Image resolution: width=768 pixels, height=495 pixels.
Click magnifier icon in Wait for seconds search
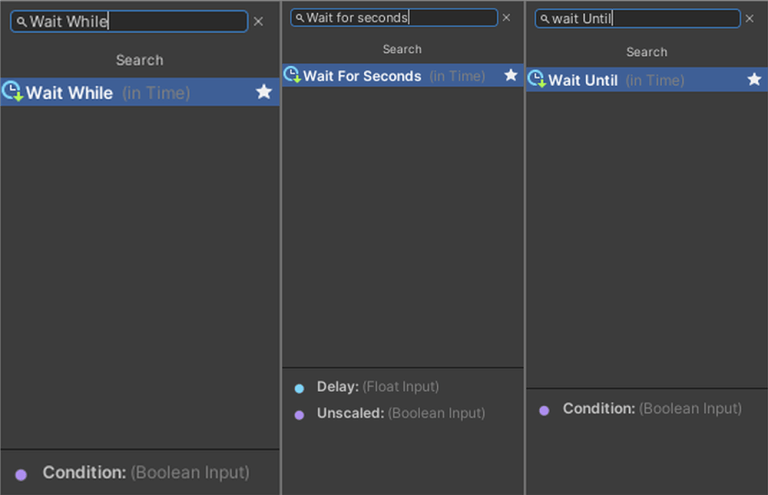[299, 18]
